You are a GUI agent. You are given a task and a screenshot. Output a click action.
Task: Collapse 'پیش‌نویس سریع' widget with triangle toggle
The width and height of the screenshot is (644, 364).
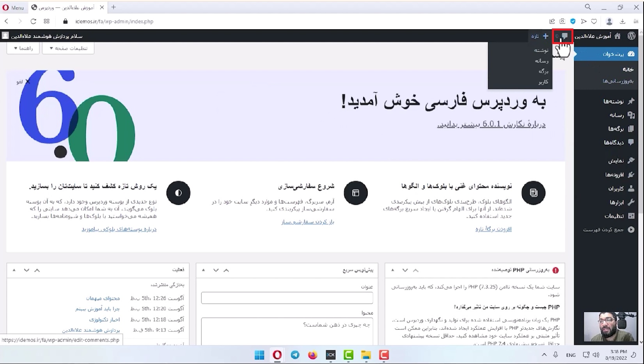click(x=203, y=270)
